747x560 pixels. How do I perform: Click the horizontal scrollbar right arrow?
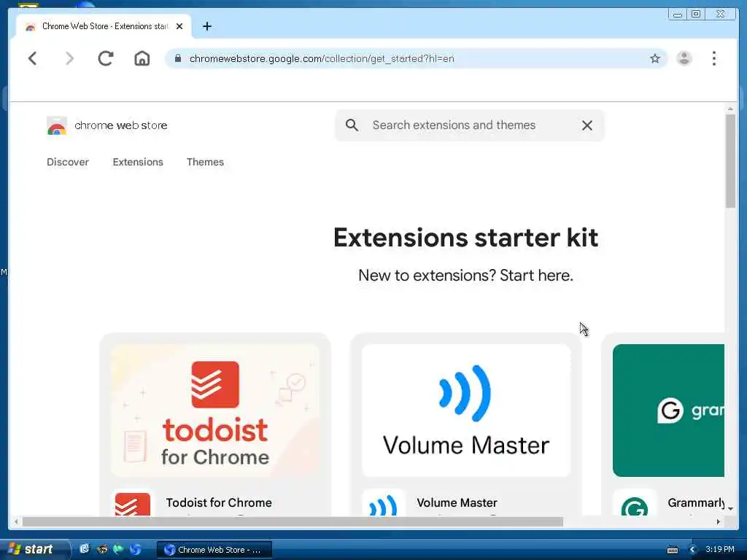click(x=719, y=522)
